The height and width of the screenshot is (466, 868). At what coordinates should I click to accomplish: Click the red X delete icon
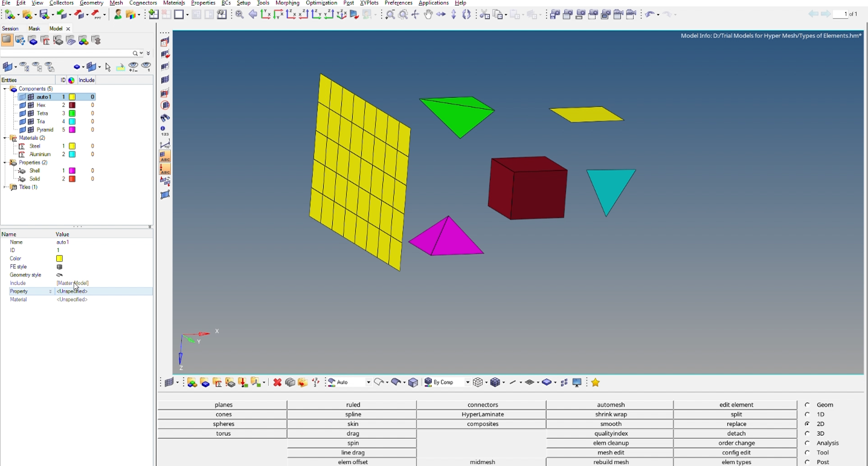coord(277,383)
